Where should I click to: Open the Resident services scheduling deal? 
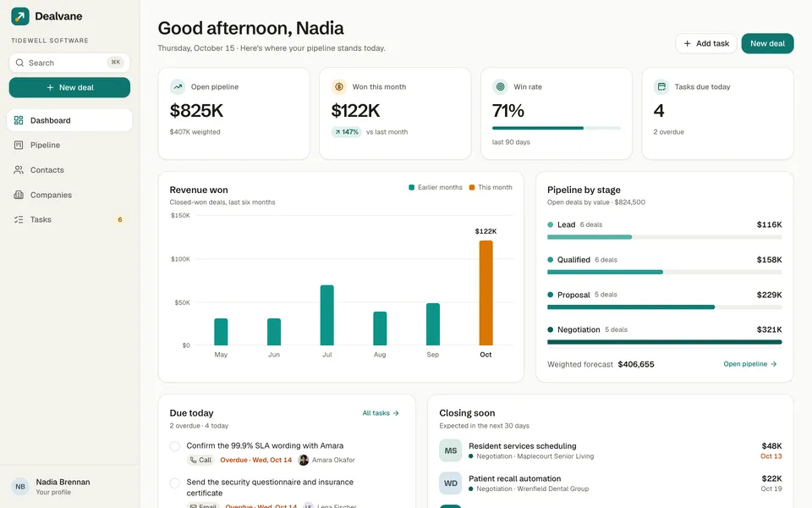[611, 451]
